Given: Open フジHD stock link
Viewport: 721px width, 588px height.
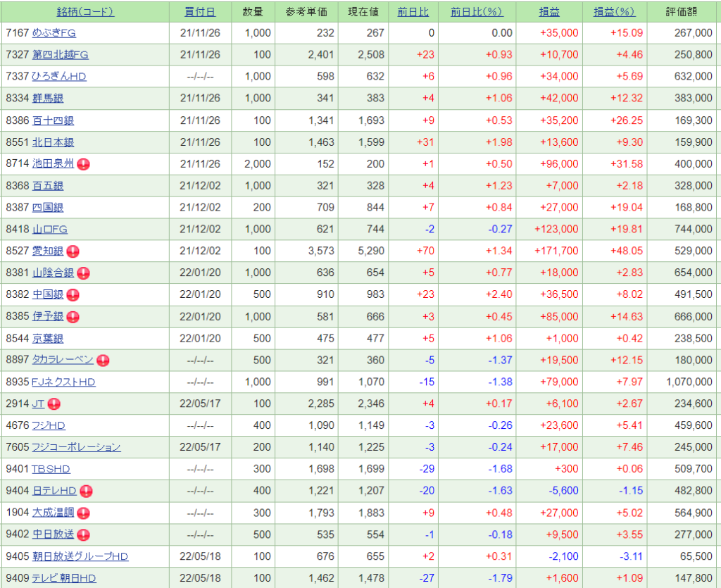Looking at the screenshot, I should (49, 425).
